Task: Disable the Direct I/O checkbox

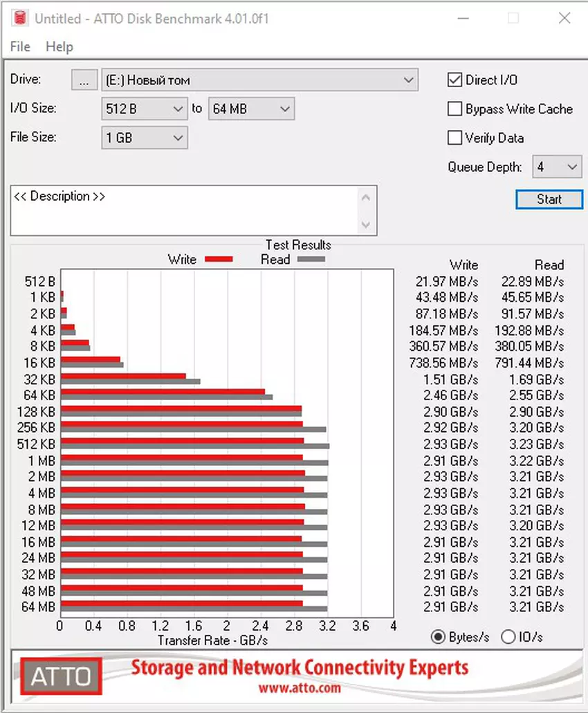Action: (454, 80)
